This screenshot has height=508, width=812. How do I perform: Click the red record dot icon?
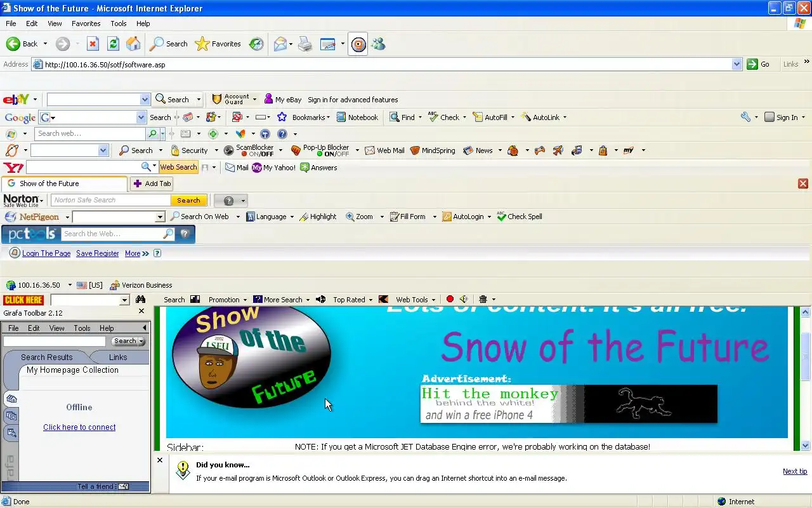(x=450, y=299)
